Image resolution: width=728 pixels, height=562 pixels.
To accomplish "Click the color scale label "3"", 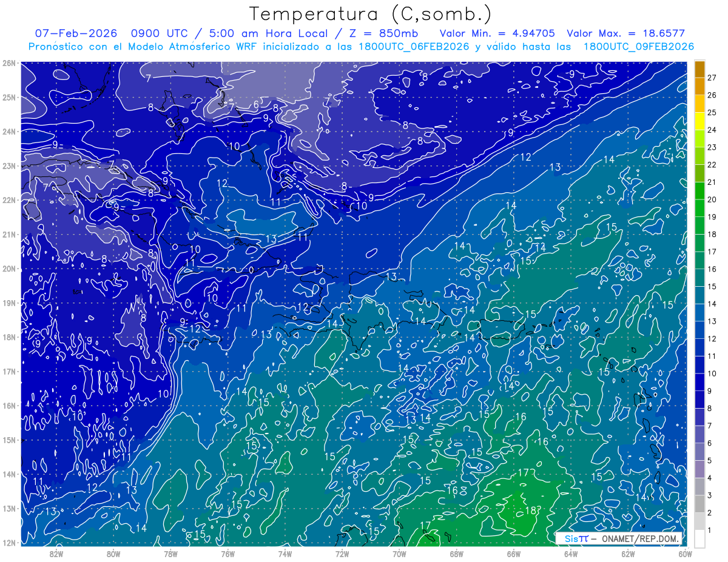I will point(710,496).
